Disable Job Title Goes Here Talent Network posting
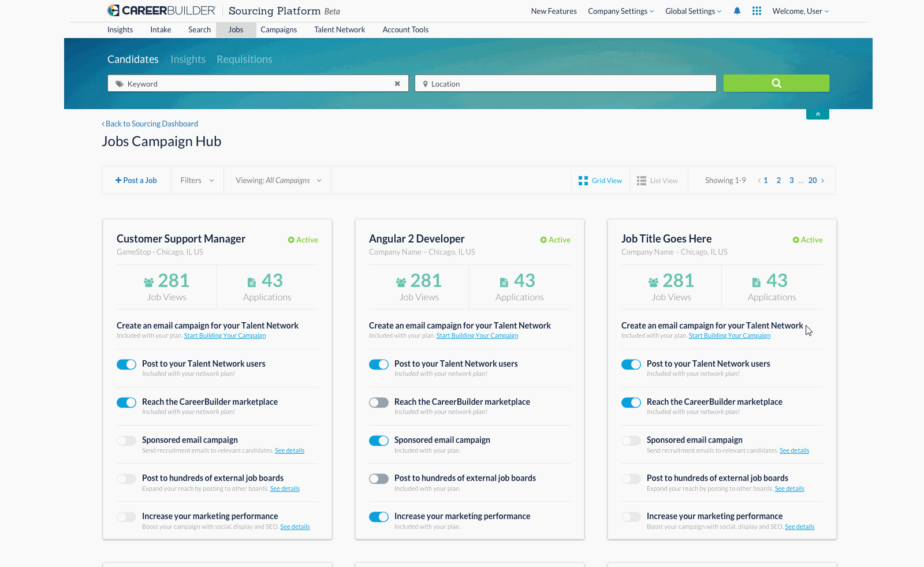Image resolution: width=924 pixels, height=567 pixels. (631, 364)
